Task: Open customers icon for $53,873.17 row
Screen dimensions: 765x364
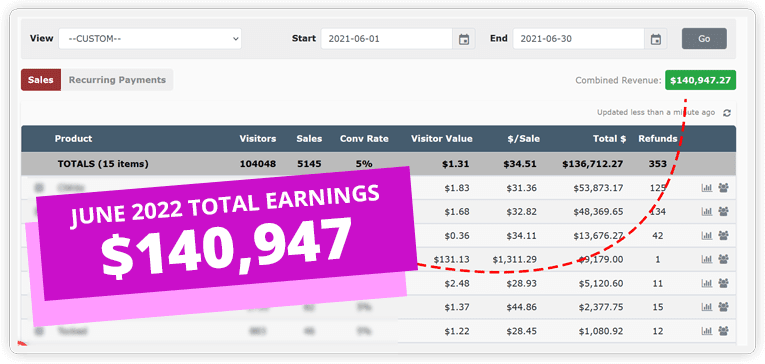Action: click(x=724, y=188)
